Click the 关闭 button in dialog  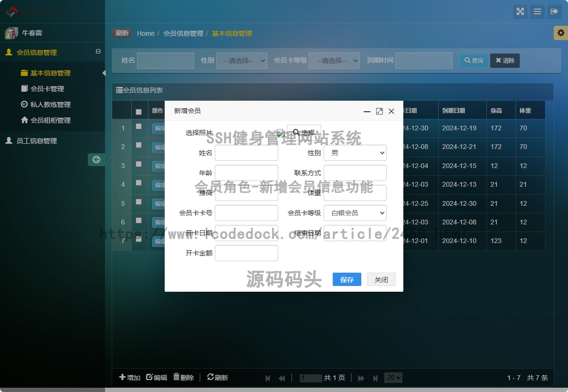[x=381, y=279]
